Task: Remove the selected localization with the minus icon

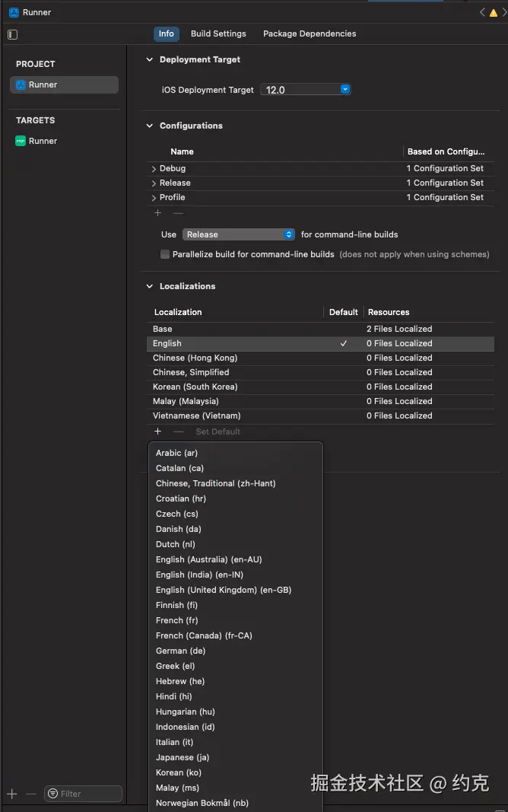Action: click(178, 431)
